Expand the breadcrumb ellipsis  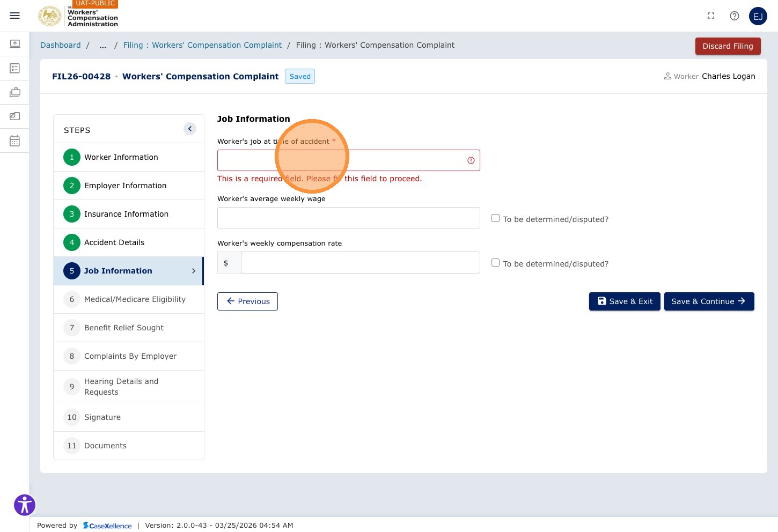[102, 46]
